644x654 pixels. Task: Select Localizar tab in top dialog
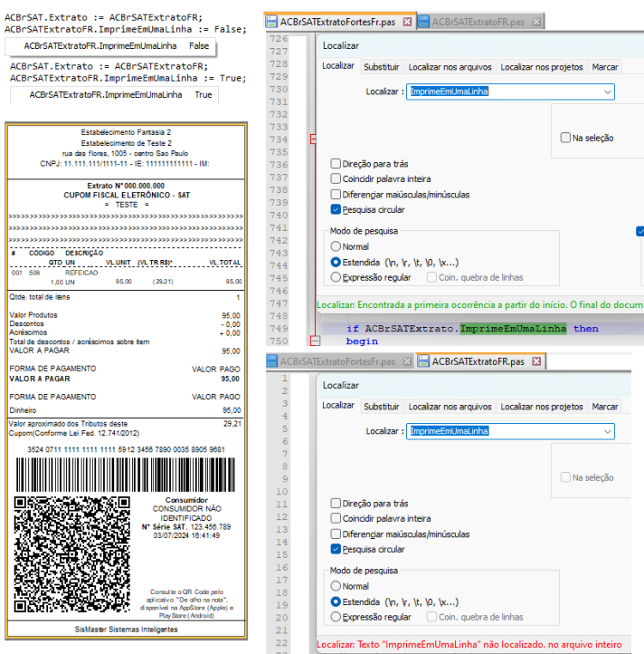(x=338, y=66)
